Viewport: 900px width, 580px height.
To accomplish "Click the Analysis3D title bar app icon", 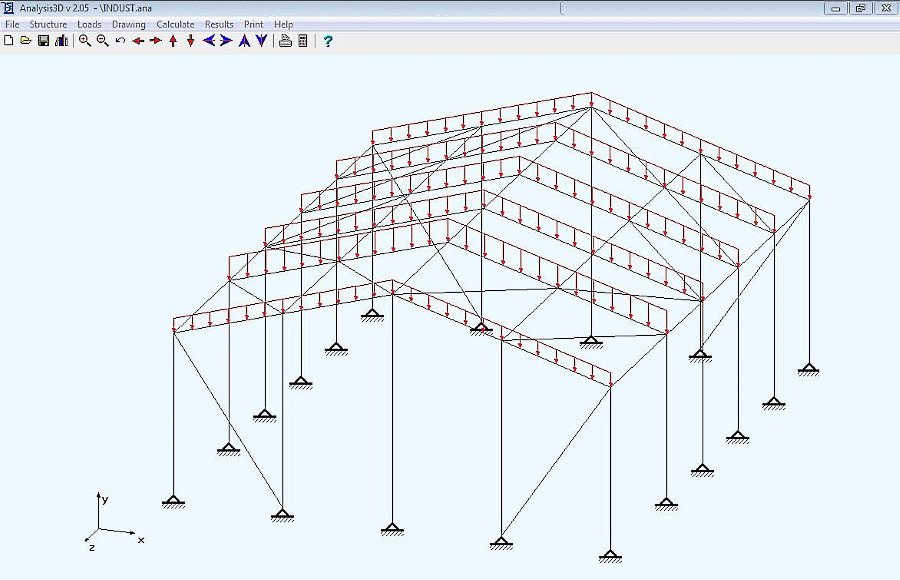I will coord(7,8).
